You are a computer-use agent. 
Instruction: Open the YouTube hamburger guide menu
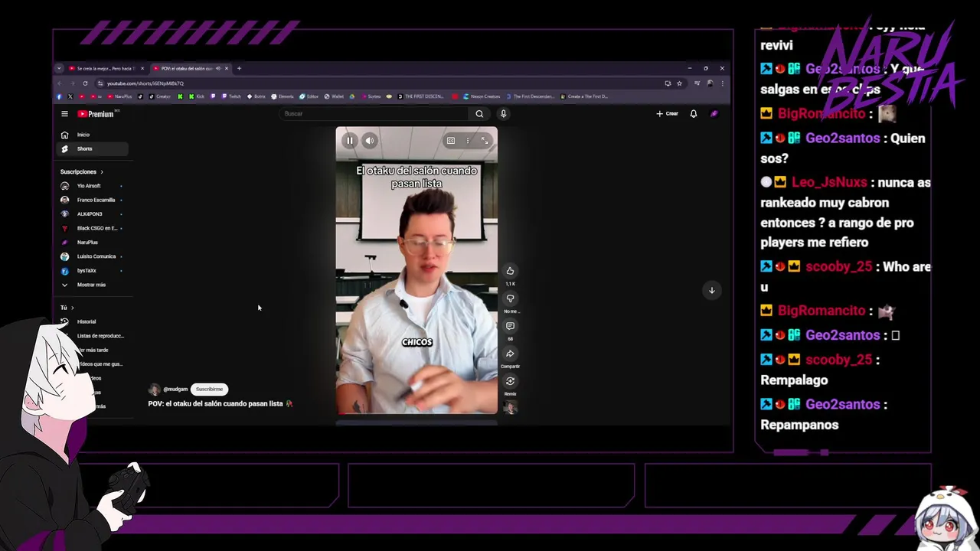coord(64,114)
